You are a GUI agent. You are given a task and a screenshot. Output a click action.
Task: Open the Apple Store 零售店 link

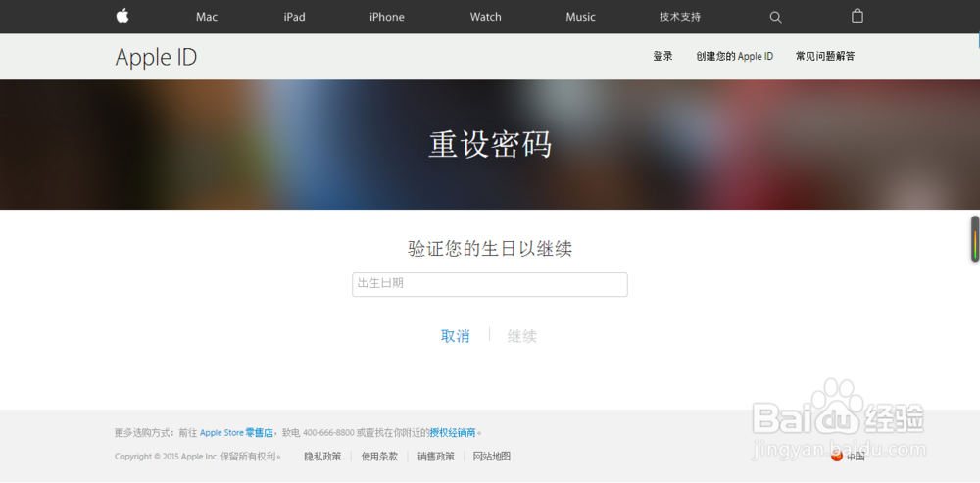click(236, 432)
